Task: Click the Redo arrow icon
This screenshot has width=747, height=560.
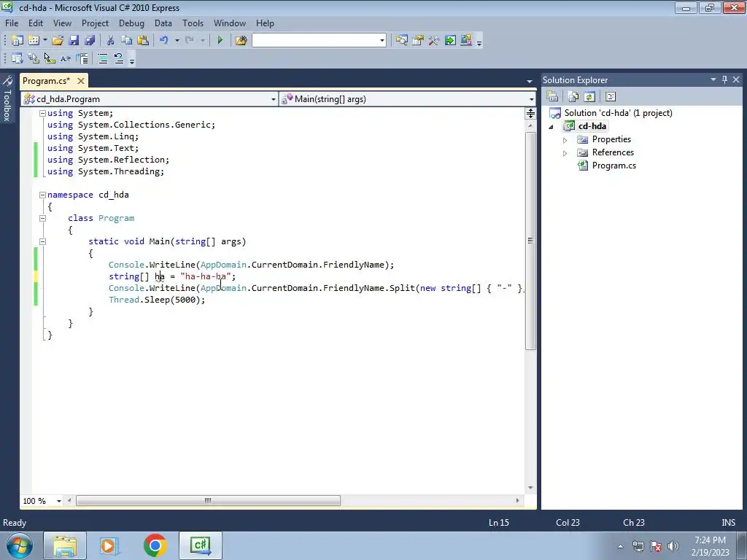Action: click(190, 41)
